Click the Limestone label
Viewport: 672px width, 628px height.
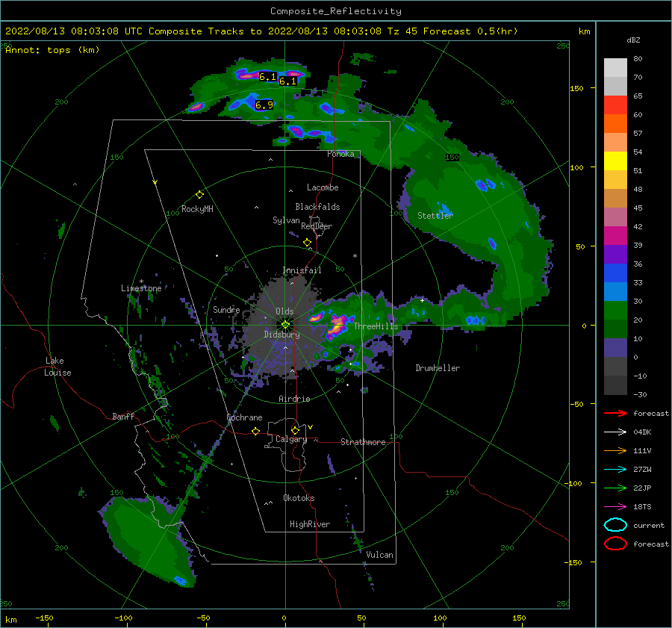(141, 288)
